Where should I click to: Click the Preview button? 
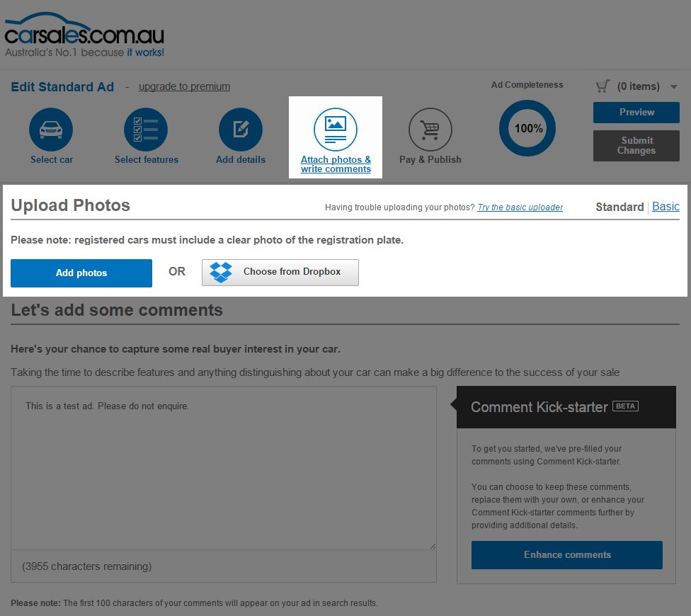click(636, 113)
